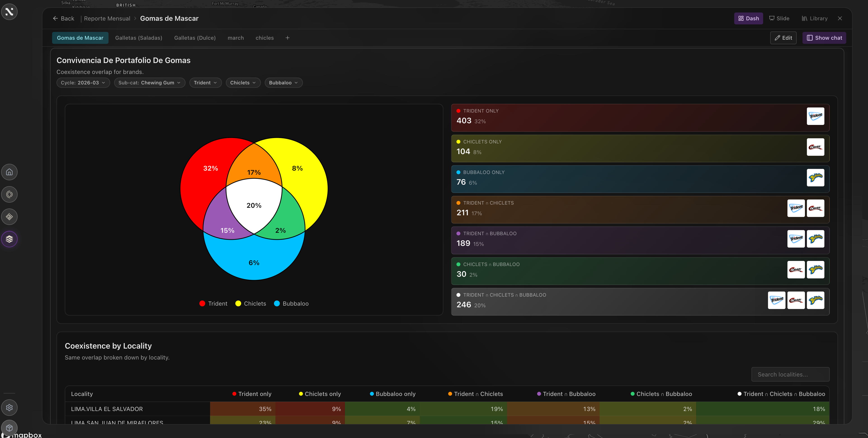Toggle Bubbaloo in the Venn legend
The height and width of the screenshot is (438, 868).
point(291,304)
